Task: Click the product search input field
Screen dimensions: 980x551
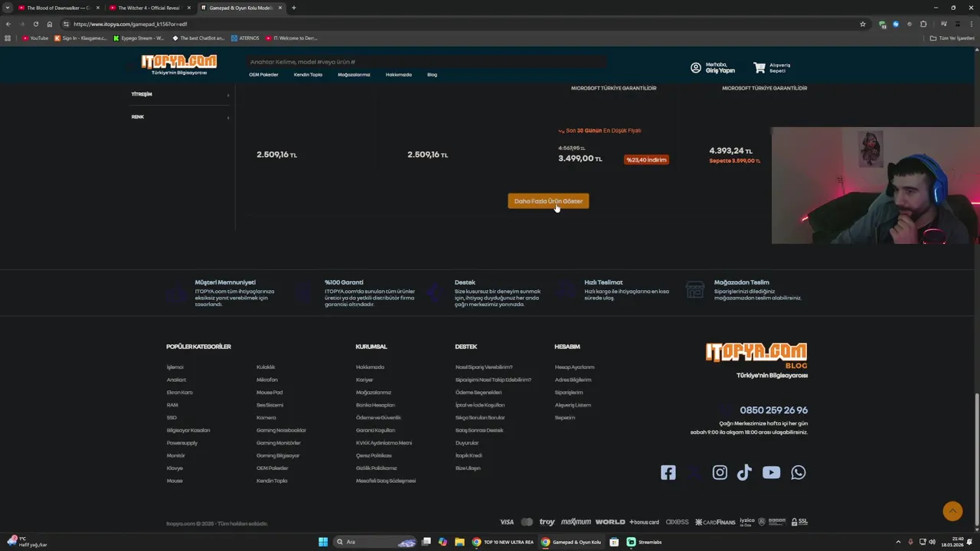Action: (x=426, y=62)
